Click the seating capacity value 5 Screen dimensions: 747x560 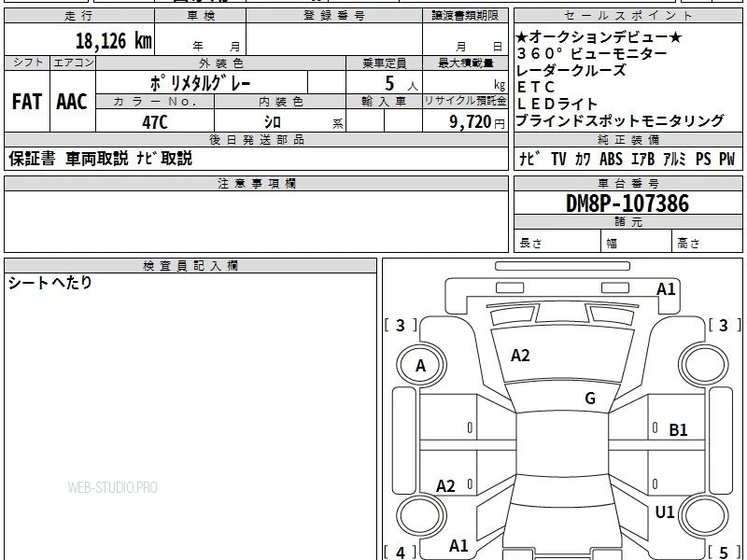389,83
